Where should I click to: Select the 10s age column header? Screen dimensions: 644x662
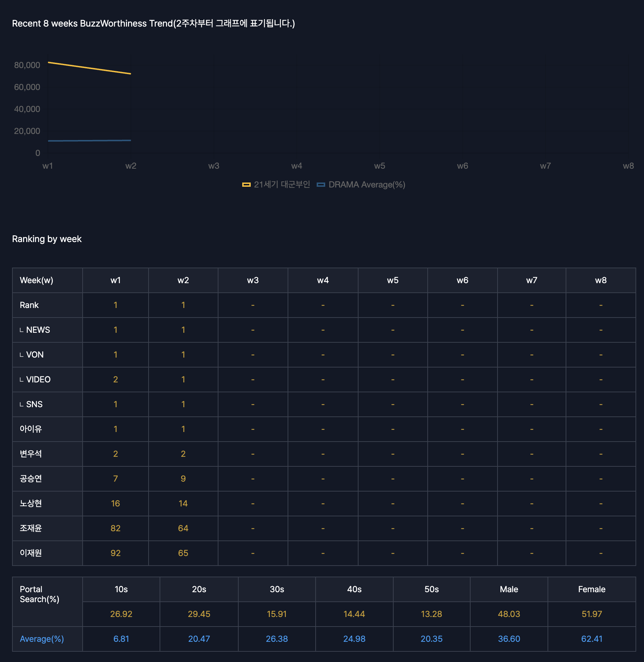[x=121, y=589]
